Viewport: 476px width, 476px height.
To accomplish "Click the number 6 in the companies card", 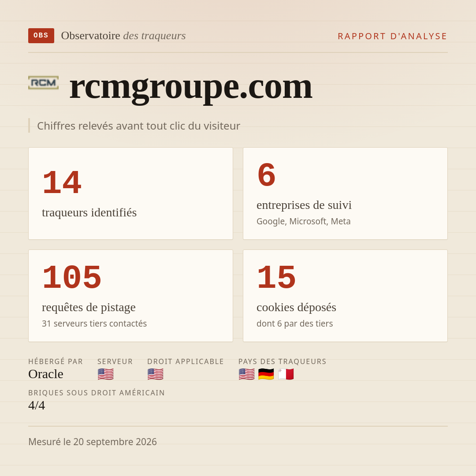I will click(x=266, y=175).
